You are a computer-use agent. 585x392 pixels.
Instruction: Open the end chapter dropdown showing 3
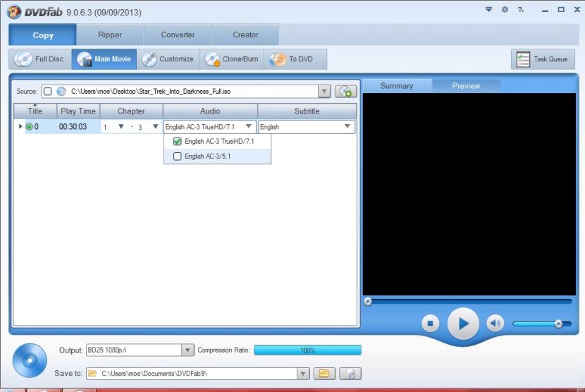(x=156, y=127)
